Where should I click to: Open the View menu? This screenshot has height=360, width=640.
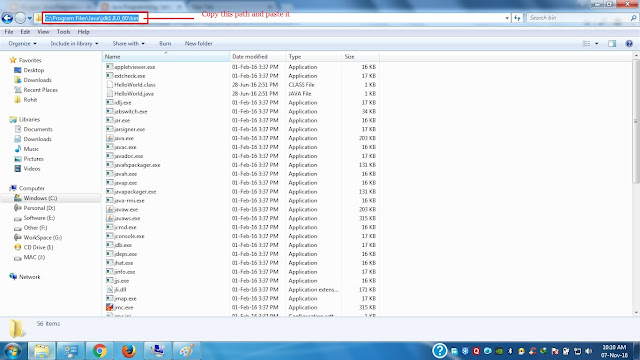(x=43, y=32)
